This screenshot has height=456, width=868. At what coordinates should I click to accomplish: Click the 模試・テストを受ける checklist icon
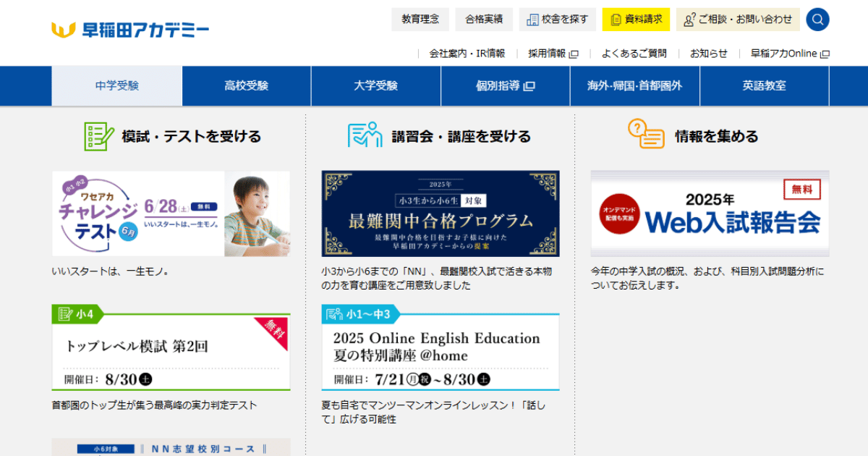[99, 135]
